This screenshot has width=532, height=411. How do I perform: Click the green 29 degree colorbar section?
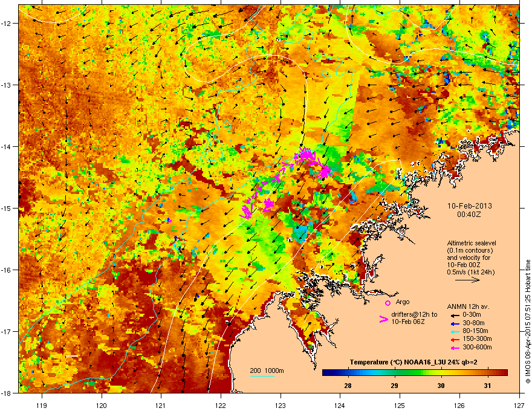[394, 373]
